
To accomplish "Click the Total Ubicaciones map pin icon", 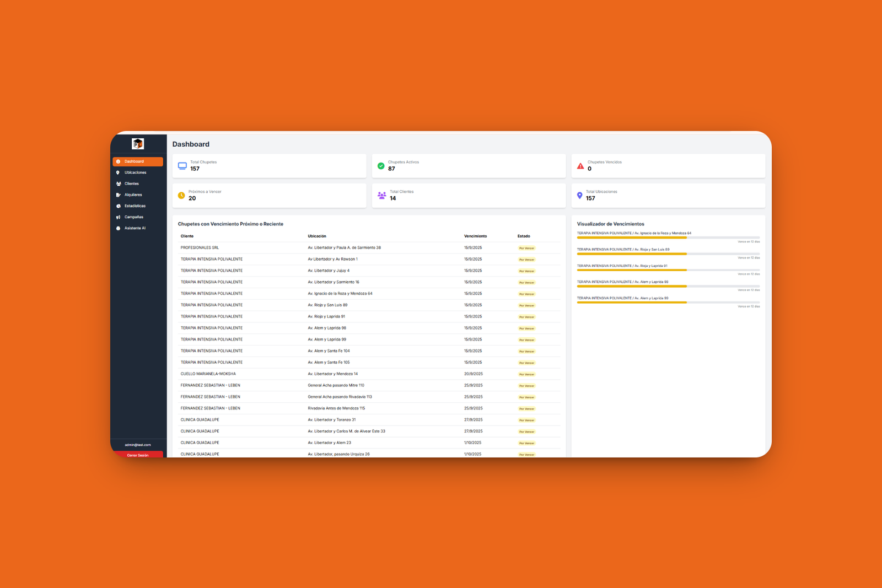I will tap(579, 196).
